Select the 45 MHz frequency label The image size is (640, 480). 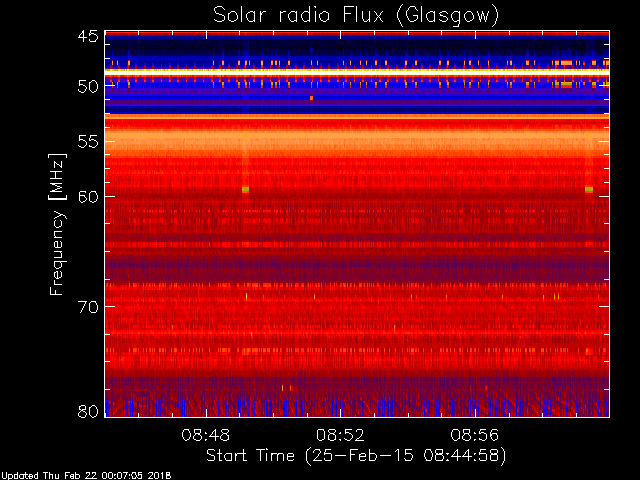(x=88, y=37)
